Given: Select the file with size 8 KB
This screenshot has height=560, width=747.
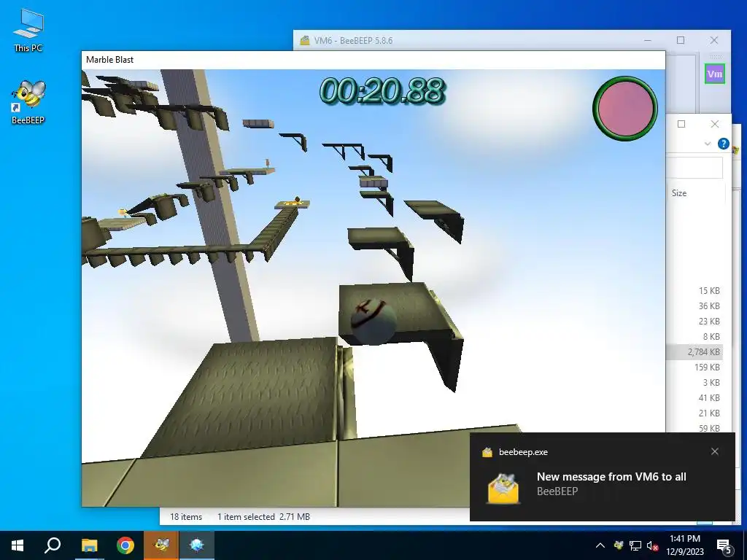Looking at the screenshot, I should click(711, 337).
